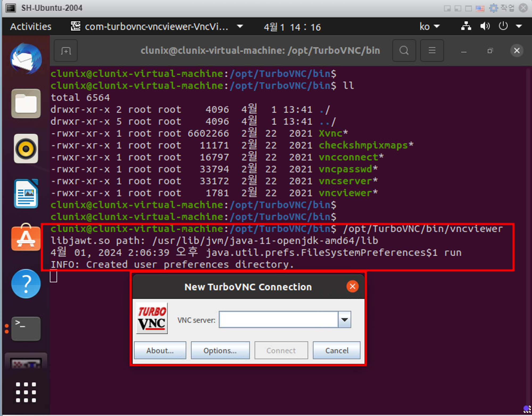
Task: Click the About... button
Action: tap(160, 351)
